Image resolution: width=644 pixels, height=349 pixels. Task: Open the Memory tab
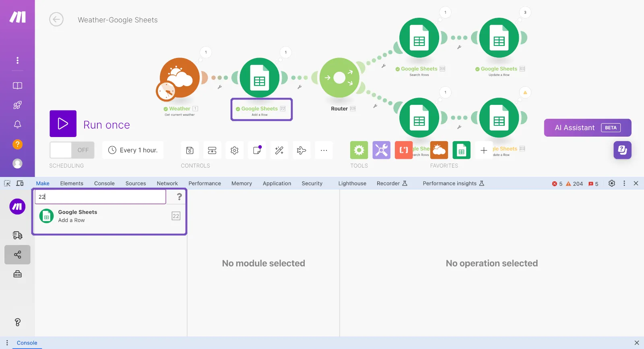pos(242,183)
